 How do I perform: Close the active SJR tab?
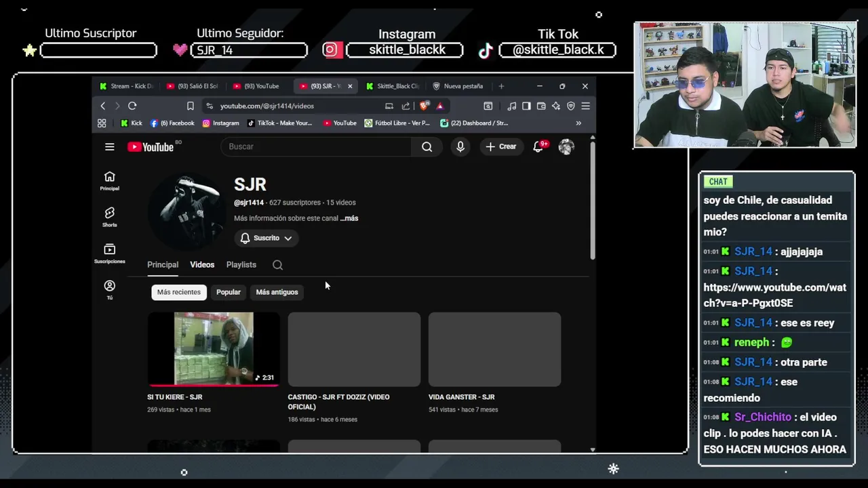tap(350, 86)
